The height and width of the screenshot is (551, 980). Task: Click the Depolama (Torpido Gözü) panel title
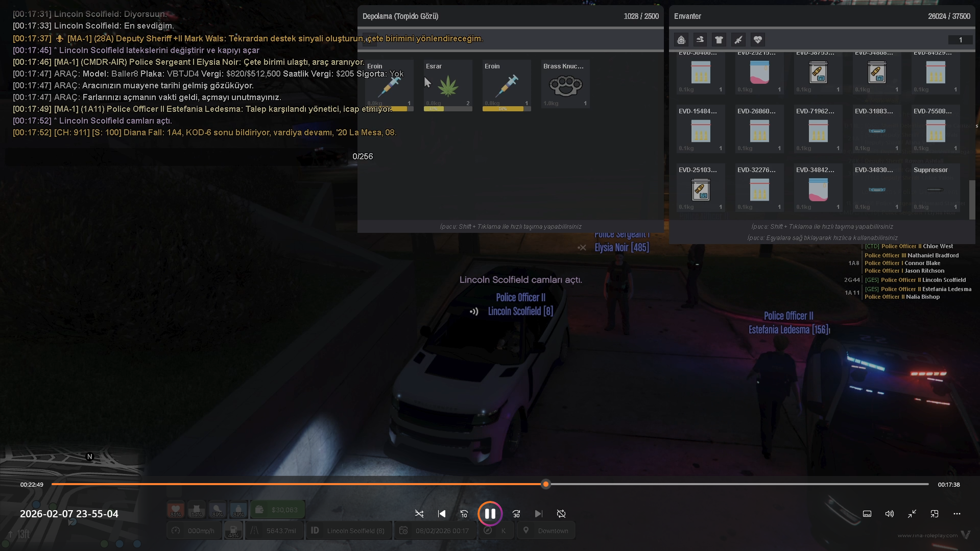[x=400, y=16]
